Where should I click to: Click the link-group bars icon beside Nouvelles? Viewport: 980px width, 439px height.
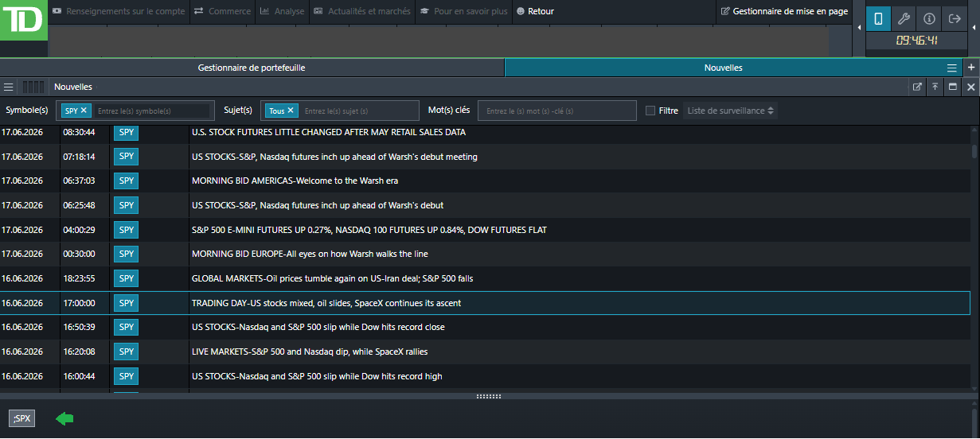coord(33,87)
